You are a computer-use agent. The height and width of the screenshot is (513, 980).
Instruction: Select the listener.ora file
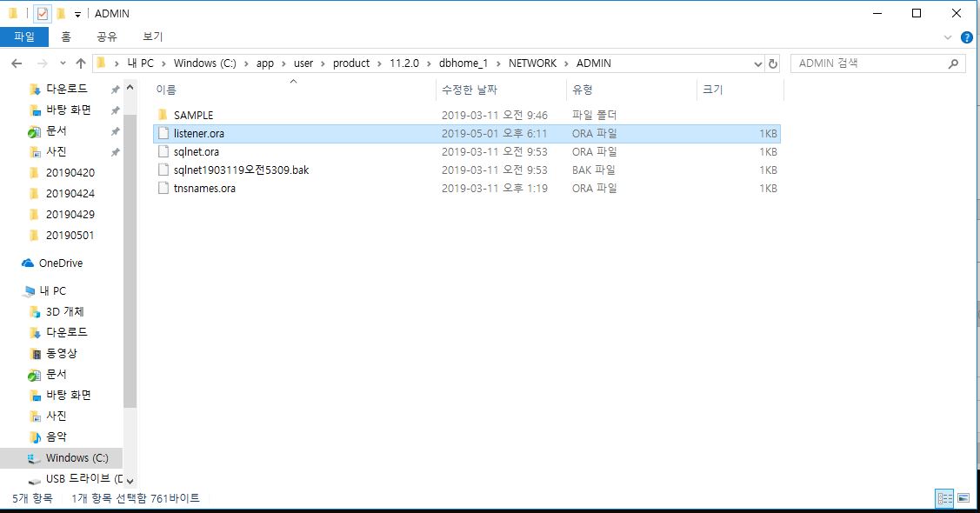tap(466, 134)
